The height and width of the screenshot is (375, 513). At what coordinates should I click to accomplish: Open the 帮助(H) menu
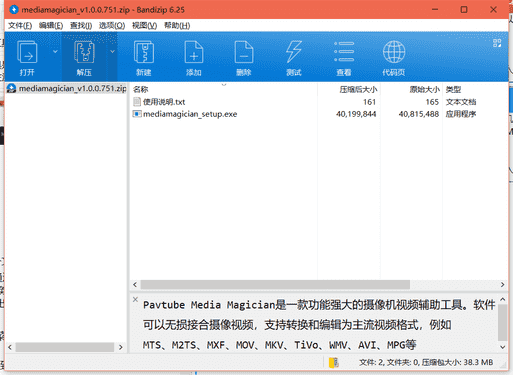click(177, 26)
